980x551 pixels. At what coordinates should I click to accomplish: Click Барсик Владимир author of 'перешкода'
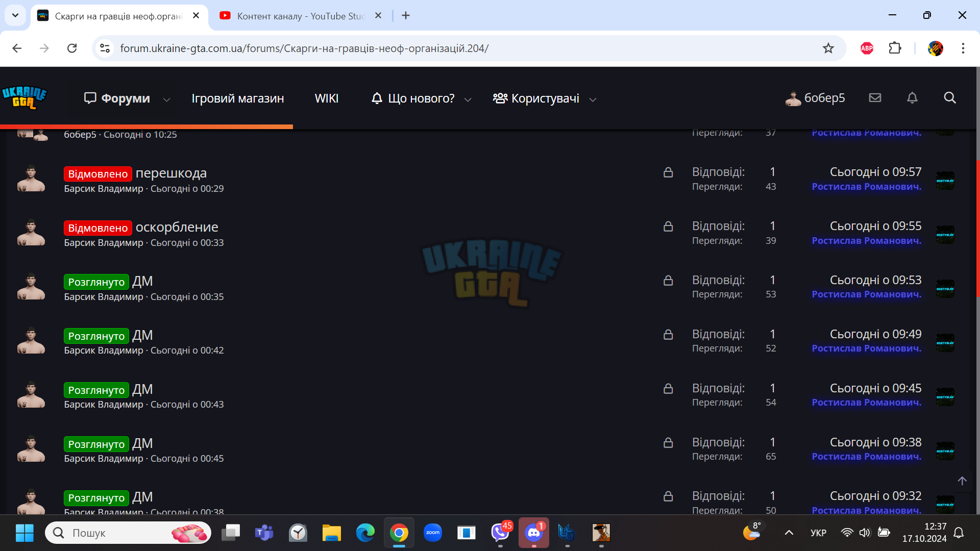[x=104, y=189]
